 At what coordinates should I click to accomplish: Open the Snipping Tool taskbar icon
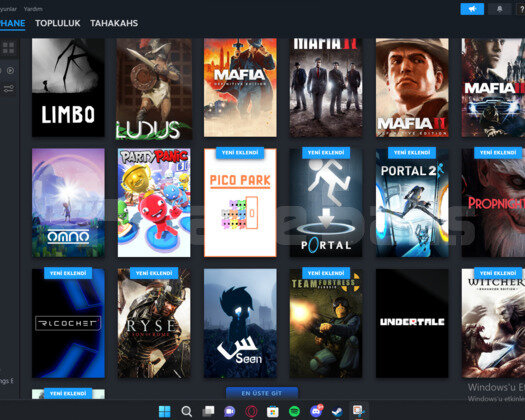358,411
